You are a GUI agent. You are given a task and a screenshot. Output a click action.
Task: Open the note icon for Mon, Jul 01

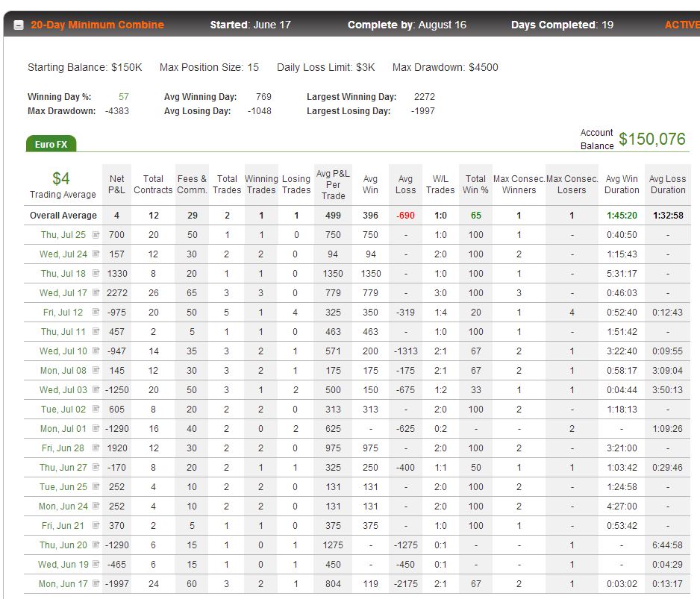click(96, 428)
